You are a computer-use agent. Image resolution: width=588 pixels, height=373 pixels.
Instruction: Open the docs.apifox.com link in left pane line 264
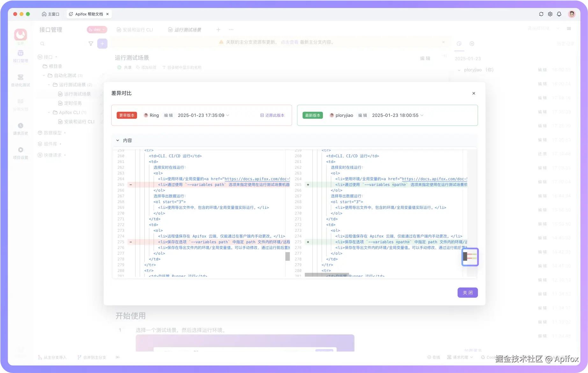point(257,179)
